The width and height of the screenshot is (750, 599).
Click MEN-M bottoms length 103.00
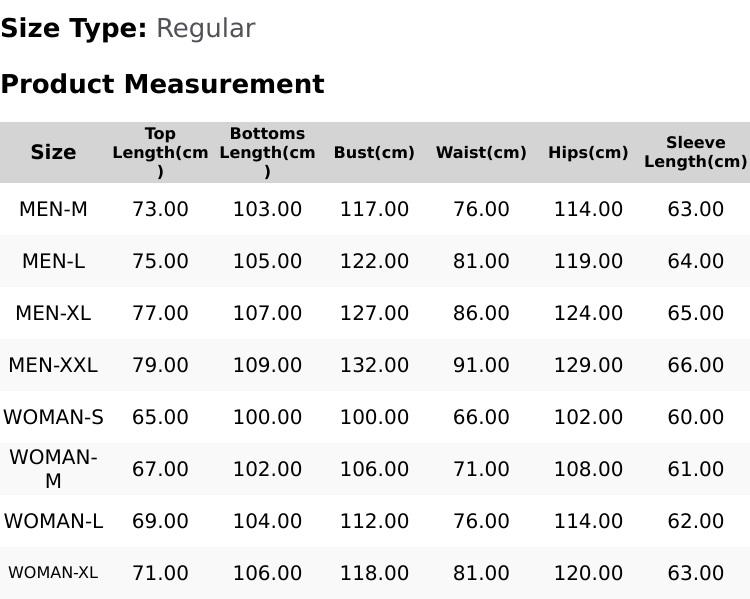(267, 209)
